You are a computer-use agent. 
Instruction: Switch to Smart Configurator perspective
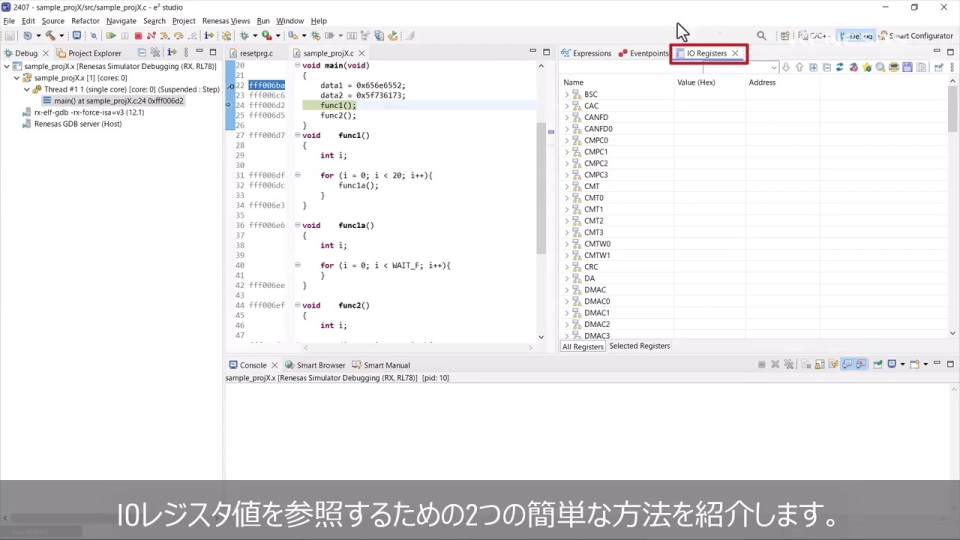click(915, 36)
